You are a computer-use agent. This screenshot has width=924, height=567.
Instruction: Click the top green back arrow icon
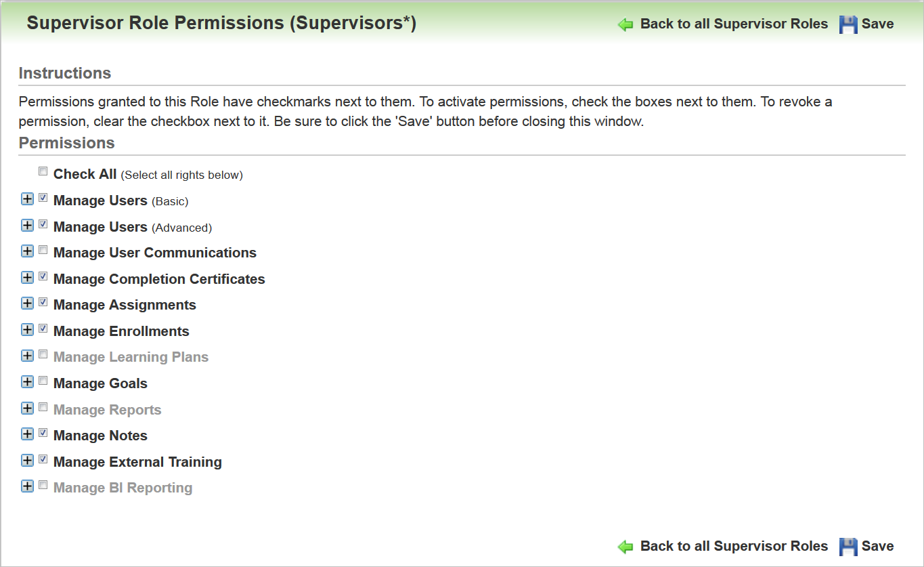click(625, 25)
